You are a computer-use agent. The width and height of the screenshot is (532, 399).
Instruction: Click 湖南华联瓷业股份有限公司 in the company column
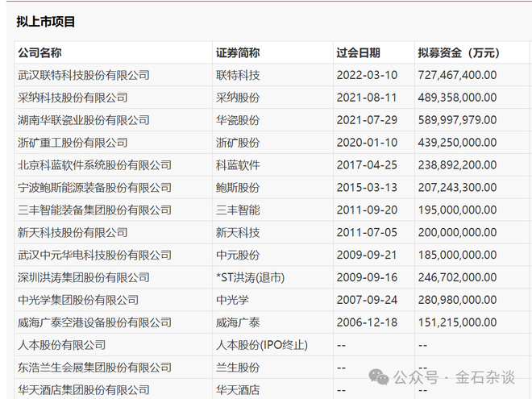pos(83,120)
